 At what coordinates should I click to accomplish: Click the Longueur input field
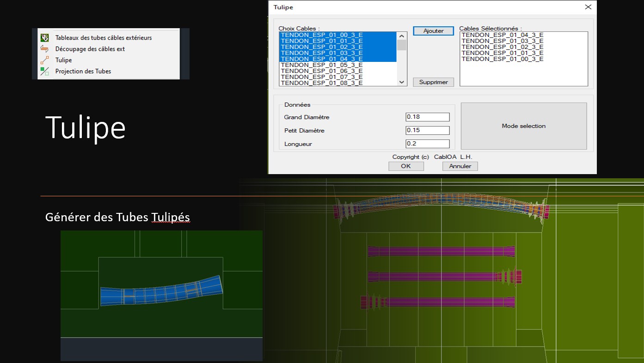click(428, 144)
